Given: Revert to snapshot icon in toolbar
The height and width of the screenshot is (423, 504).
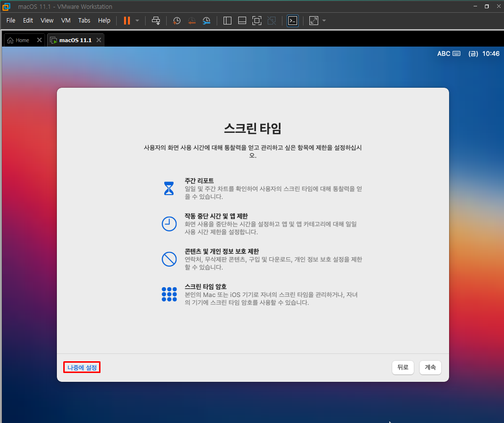Looking at the screenshot, I should point(192,21).
